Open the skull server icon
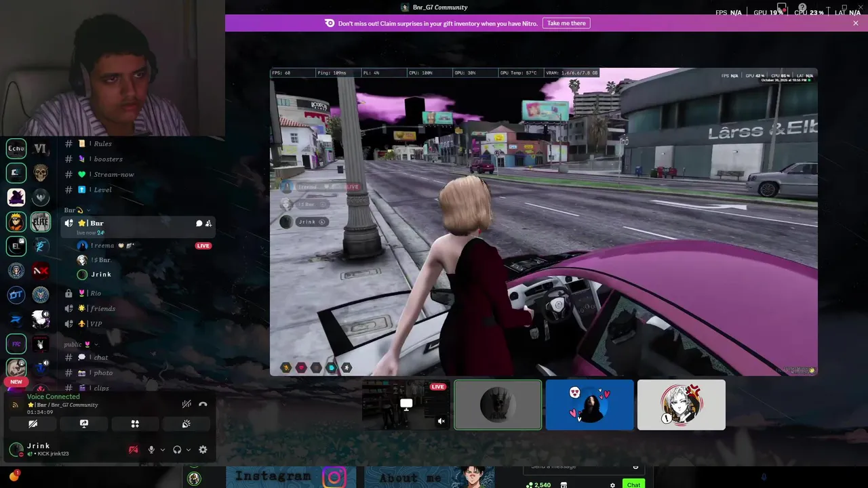Viewport: 868px width, 488px height. tap(40, 173)
